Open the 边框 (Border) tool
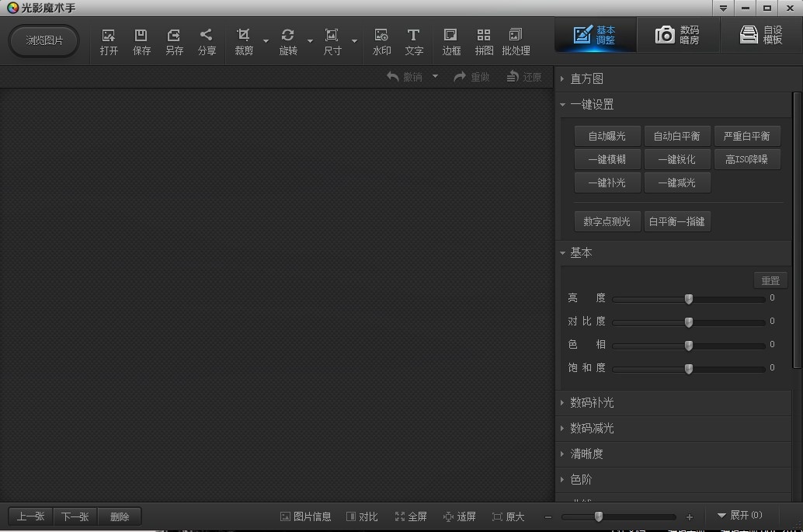The height and width of the screenshot is (532, 803). tap(451, 41)
